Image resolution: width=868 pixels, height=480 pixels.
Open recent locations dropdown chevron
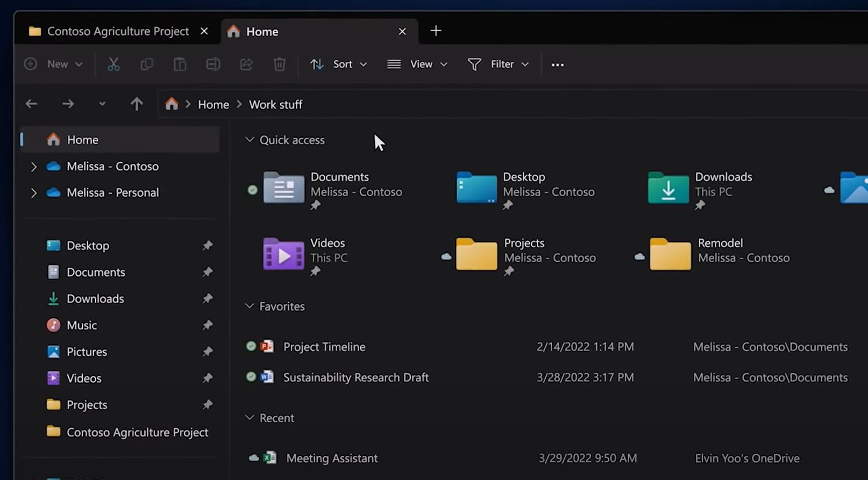(102, 104)
